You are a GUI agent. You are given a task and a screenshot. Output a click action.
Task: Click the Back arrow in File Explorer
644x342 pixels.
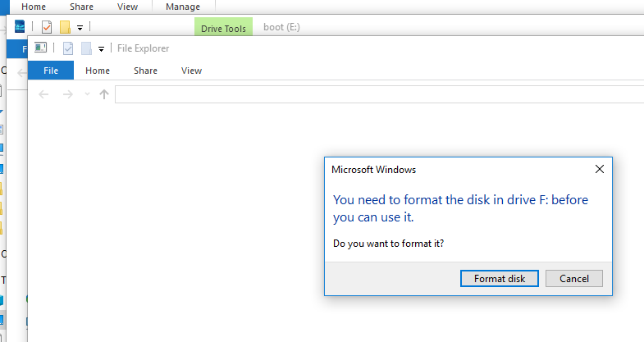coord(44,94)
